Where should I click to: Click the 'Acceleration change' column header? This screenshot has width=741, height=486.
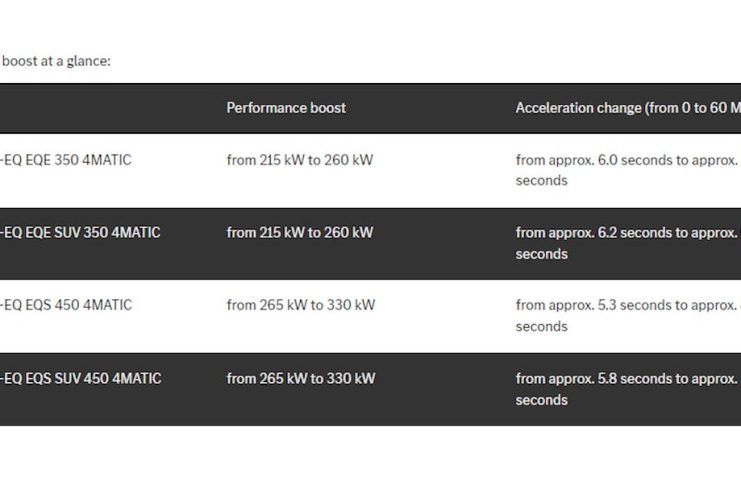[x=627, y=108]
